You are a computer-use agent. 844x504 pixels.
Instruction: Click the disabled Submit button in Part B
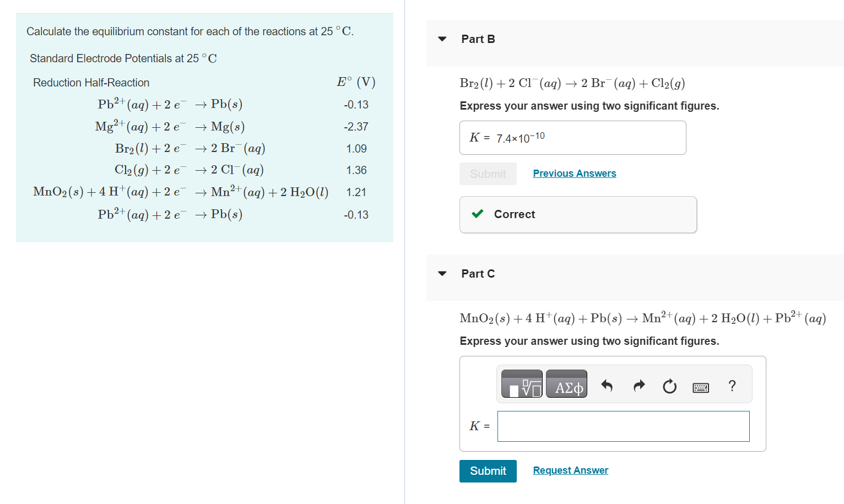(488, 174)
